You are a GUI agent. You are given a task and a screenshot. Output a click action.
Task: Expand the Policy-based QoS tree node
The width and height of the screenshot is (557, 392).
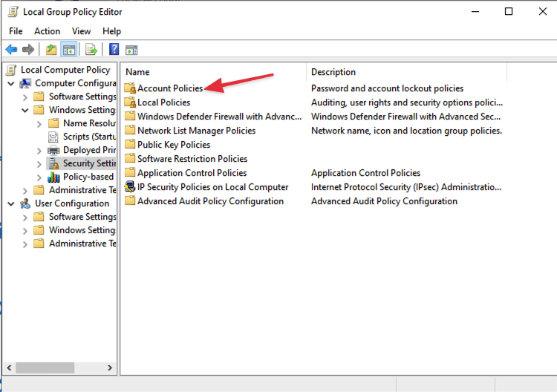(39, 177)
